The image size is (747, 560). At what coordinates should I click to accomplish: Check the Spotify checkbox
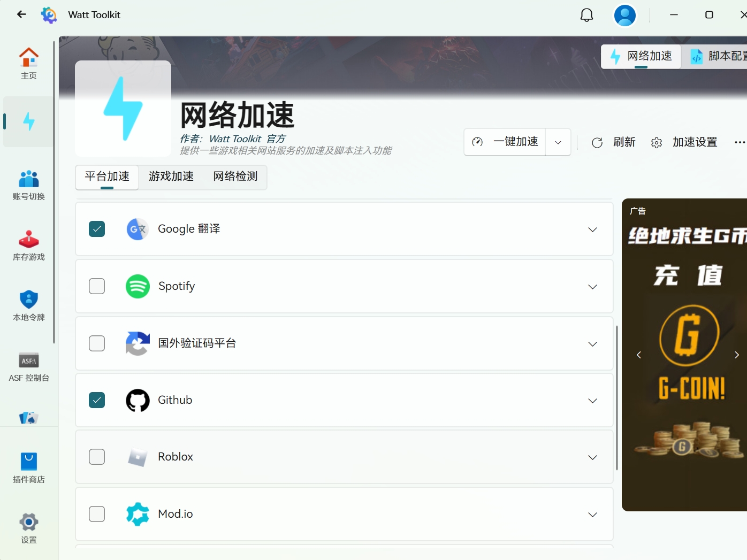[97, 286]
